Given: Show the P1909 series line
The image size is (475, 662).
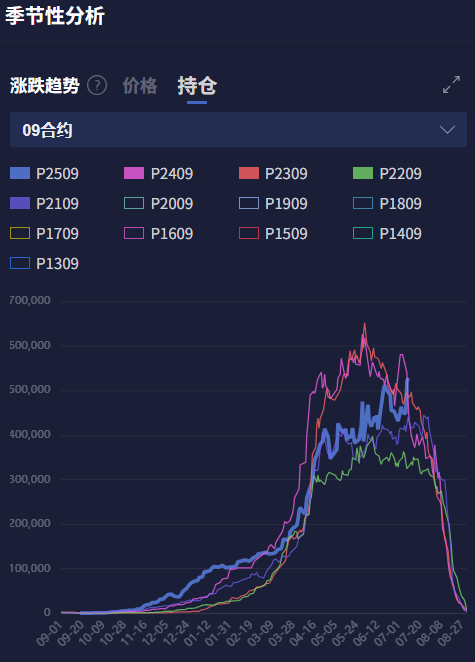Looking at the screenshot, I should pyautogui.click(x=273, y=203).
